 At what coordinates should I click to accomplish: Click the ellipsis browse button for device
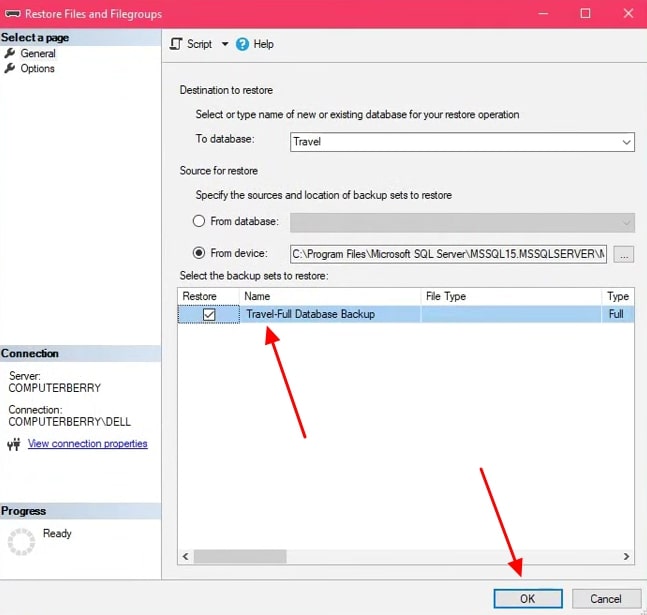pos(623,254)
